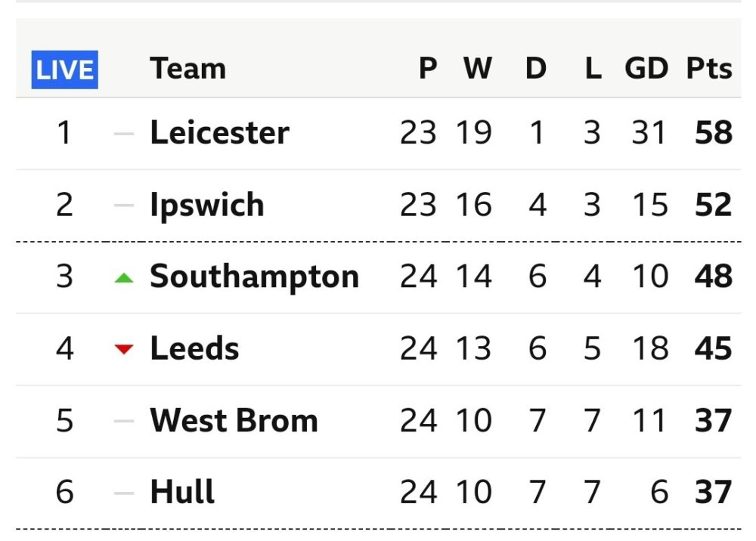The width and height of the screenshot is (756, 541).
Task: Click Ipswich's no-change dash icon
Action: 124,206
